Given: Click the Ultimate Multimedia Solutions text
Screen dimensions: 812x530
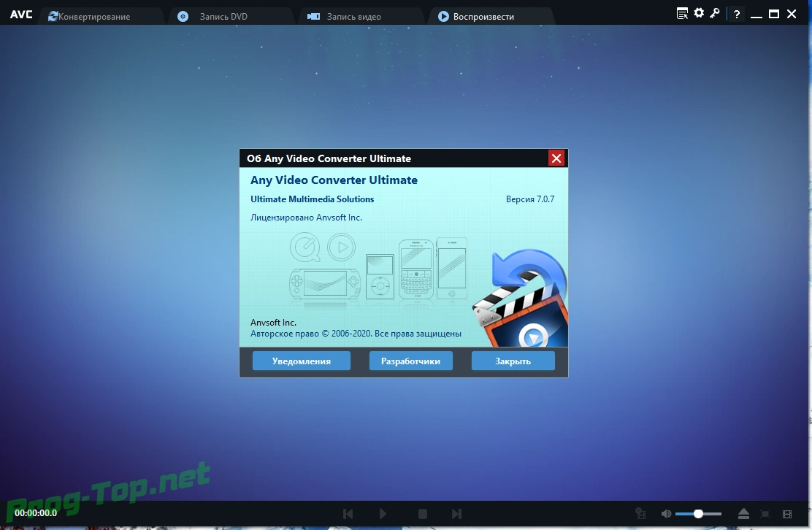Looking at the screenshot, I should click(x=313, y=199).
